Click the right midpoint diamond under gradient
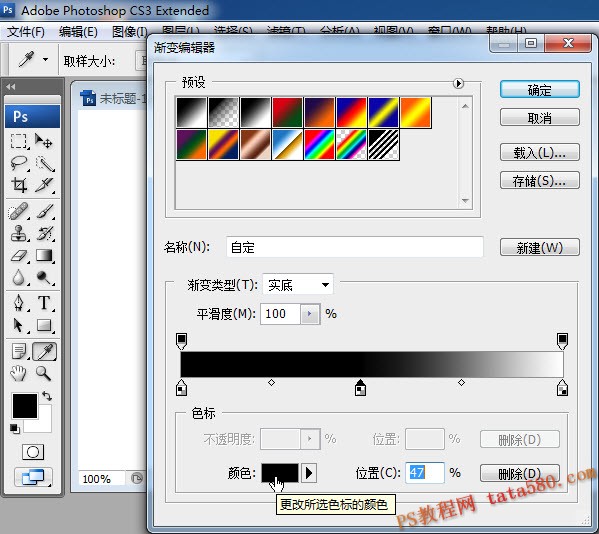The width and height of the screenshot is (599, 534). click(x=461, y=382)
